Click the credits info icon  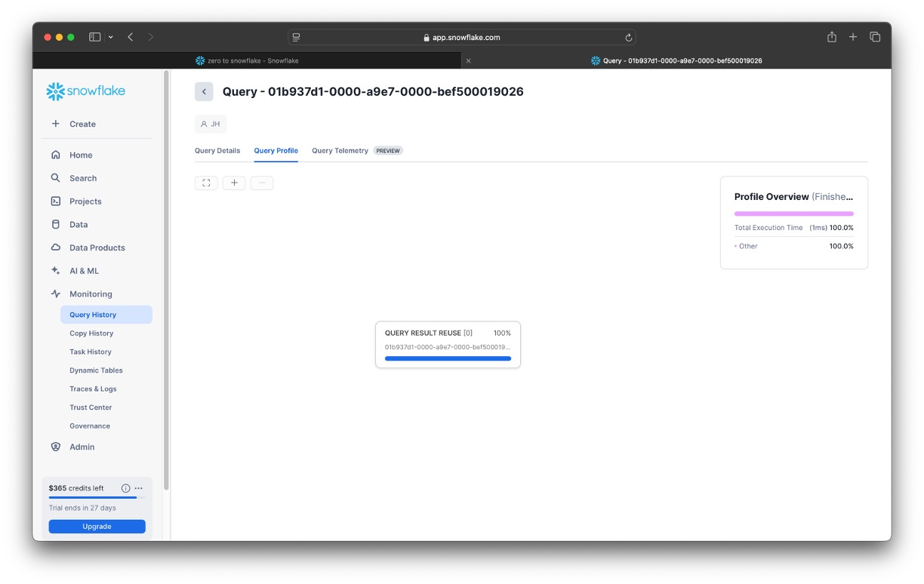125,488
